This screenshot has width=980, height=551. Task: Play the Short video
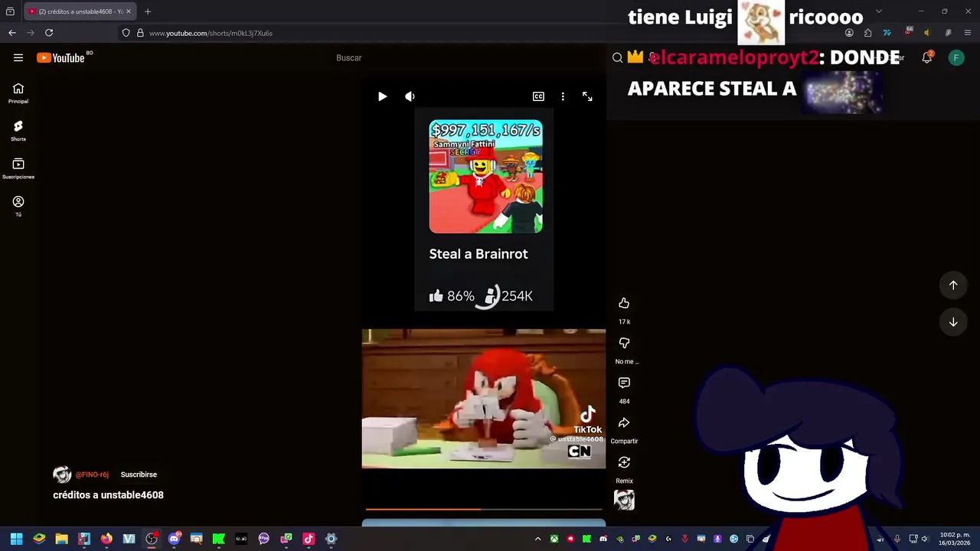pos(382,96)
